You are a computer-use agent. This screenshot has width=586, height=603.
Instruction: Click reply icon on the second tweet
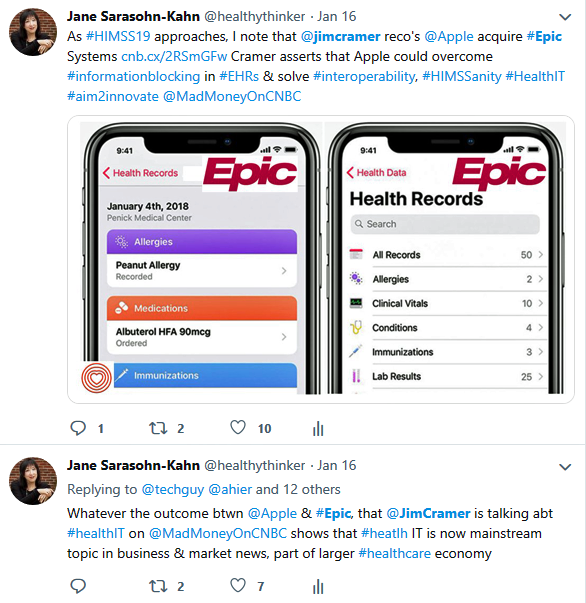(x=78, y=586)
